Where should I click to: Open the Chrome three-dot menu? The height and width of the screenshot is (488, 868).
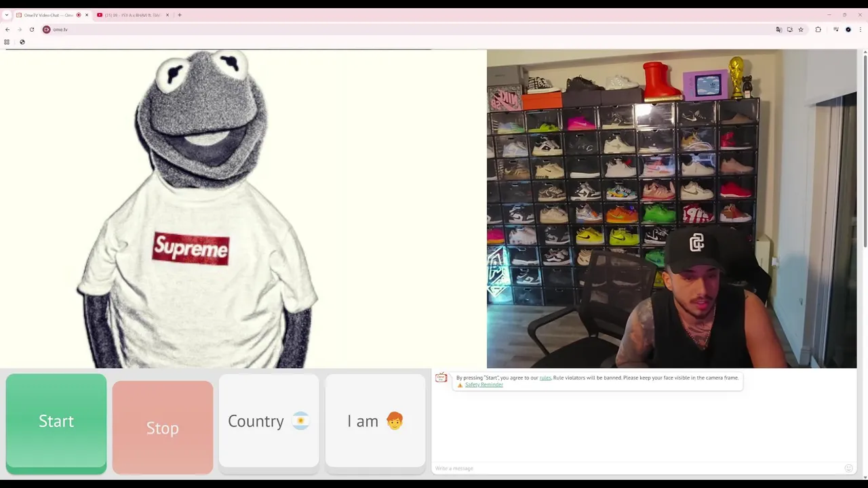(x=861, y=29)
